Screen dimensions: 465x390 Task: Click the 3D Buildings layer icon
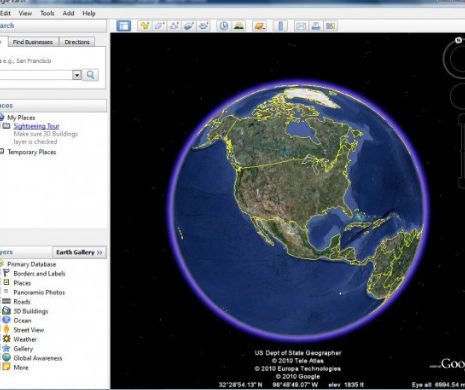click(6, 311)
